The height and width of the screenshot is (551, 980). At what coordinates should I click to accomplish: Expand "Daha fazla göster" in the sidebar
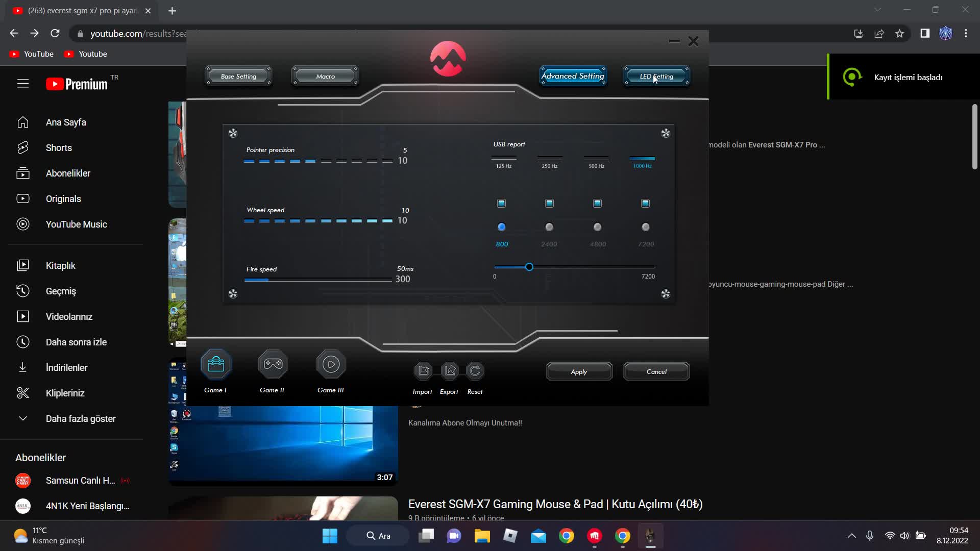pyautogui.click(x=80, y=418)
